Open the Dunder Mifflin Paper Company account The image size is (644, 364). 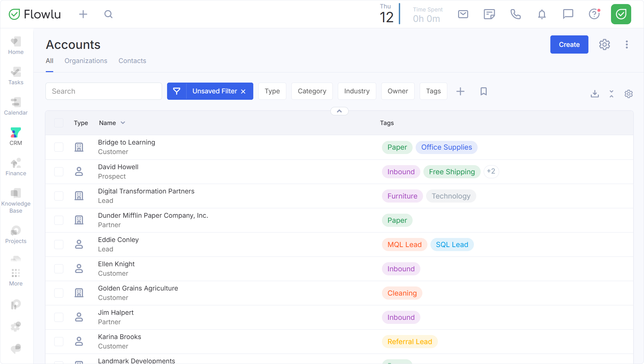(153, 216)
